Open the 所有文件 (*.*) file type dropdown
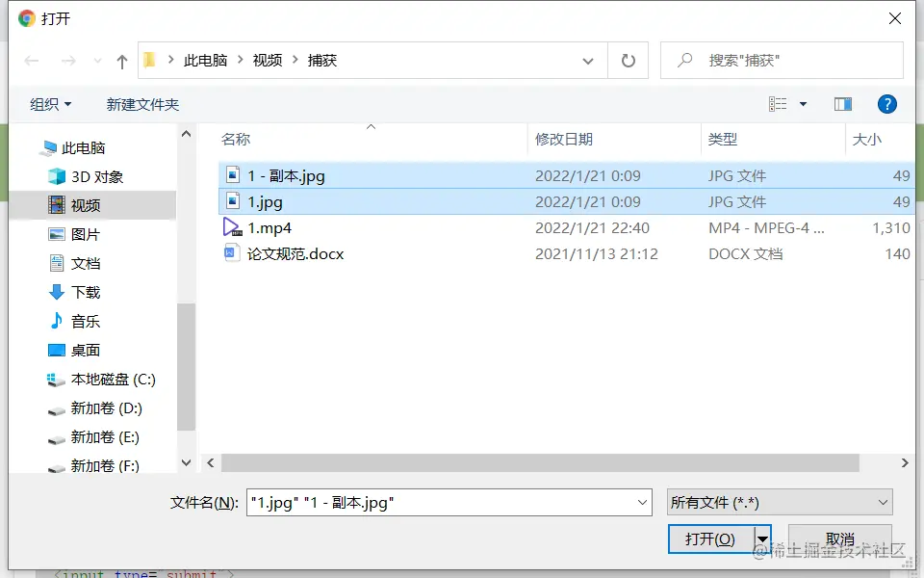The height and width of the screenshot is (578, 924). [x=778, y=502]
